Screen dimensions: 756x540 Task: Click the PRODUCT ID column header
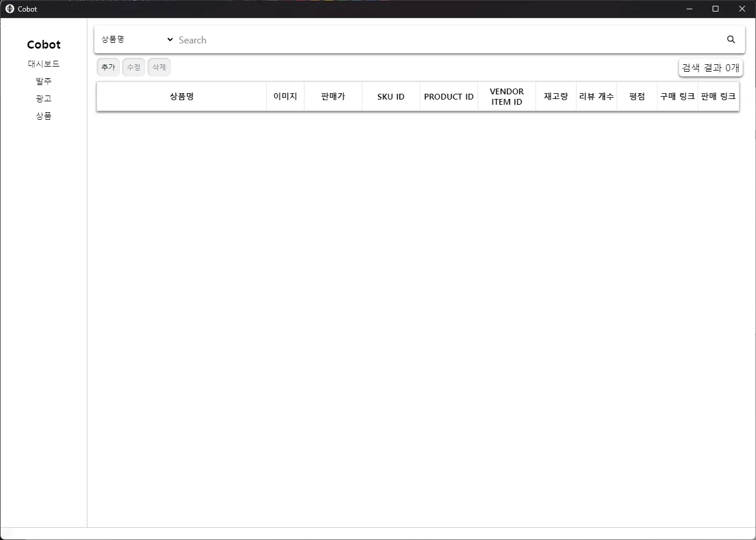pos(449,97)
